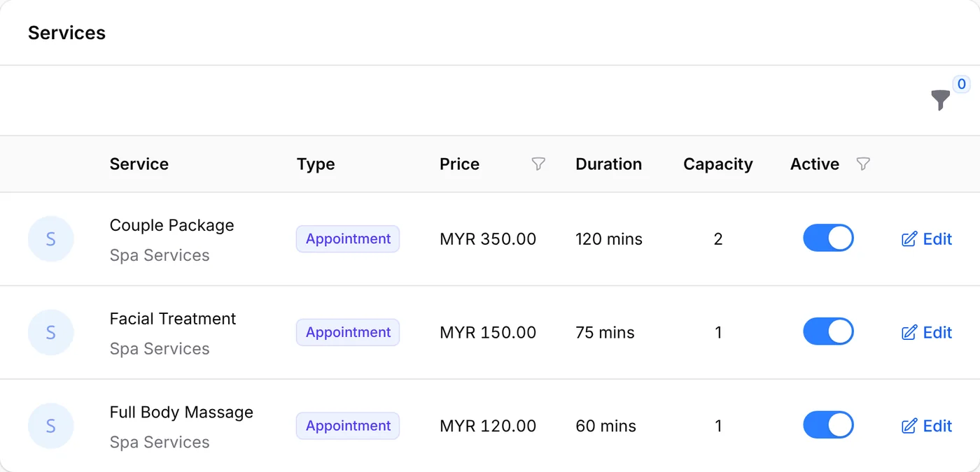Click the capacity value 2
The width and height of the screenshot is (980, 472).
(718, 239)
